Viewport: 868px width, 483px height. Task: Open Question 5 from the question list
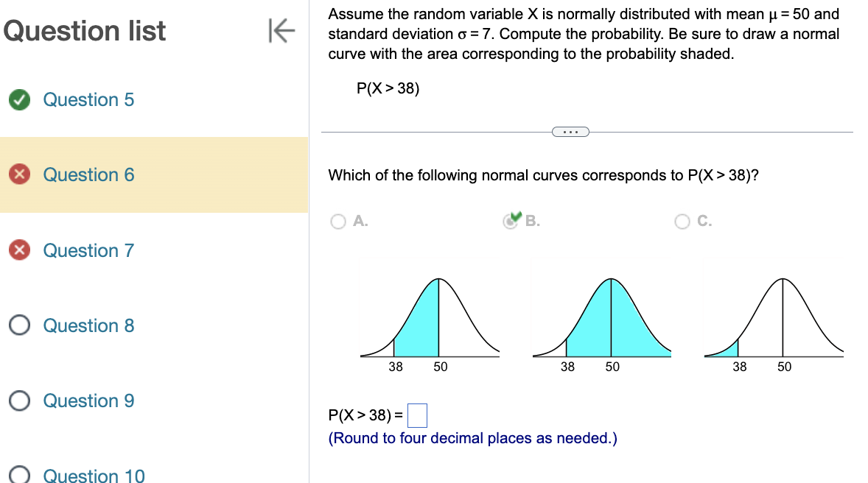[88, 99]
